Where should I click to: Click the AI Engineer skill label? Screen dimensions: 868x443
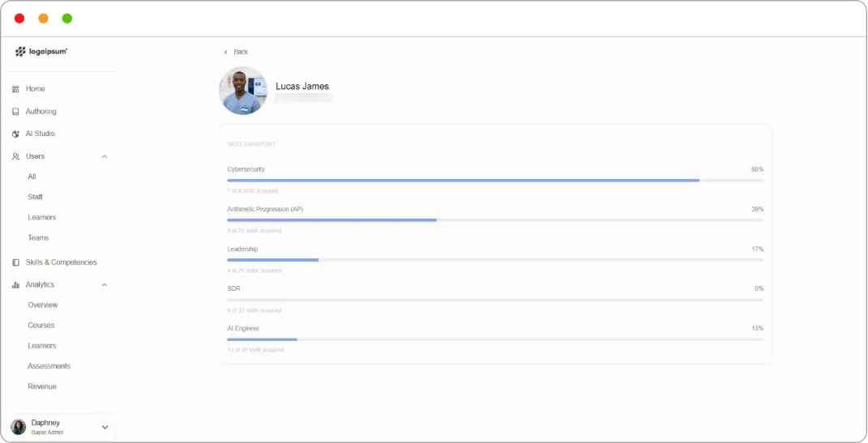coord(243,329)
